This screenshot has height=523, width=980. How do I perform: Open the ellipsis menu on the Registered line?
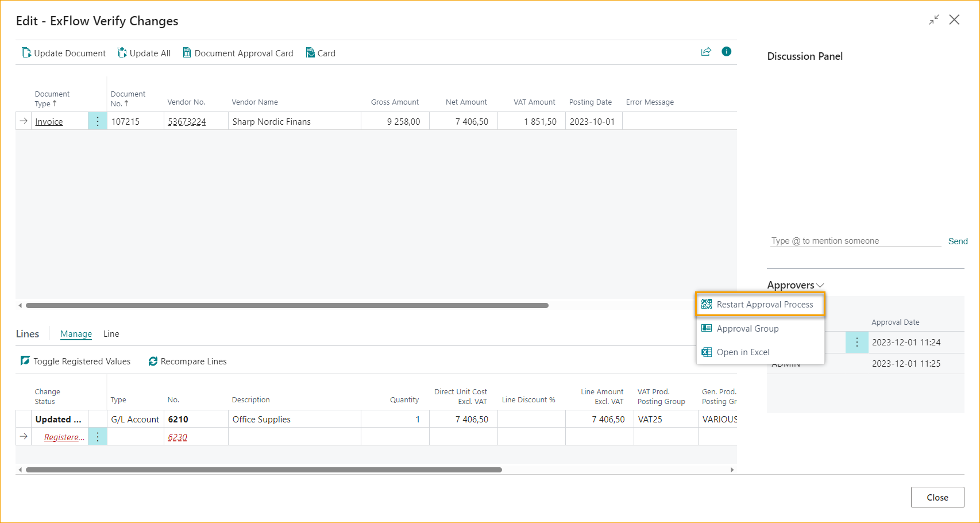pyautogui.click(x=97, y=436)
